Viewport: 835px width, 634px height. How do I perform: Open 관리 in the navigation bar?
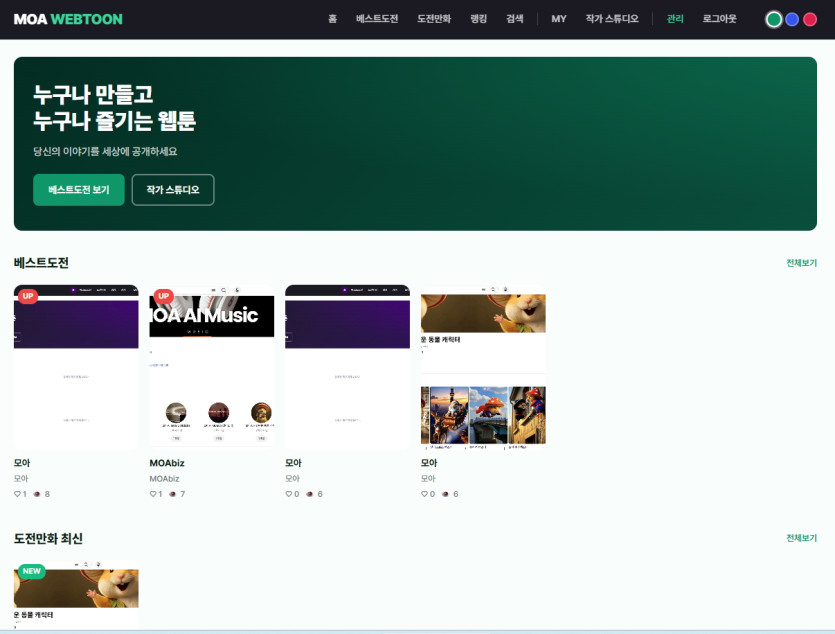pyautogui.click(x=675, y=19)
